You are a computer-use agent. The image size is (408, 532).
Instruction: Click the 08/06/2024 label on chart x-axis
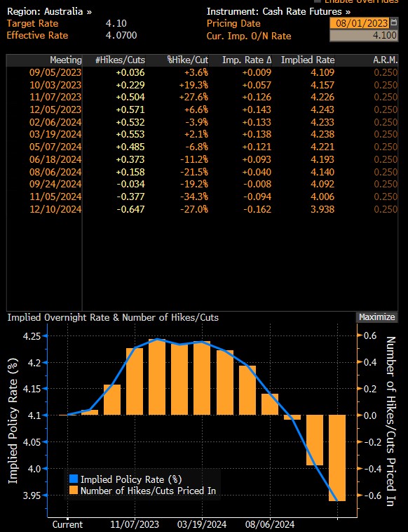pyautogui.click(x=270, y=524)
